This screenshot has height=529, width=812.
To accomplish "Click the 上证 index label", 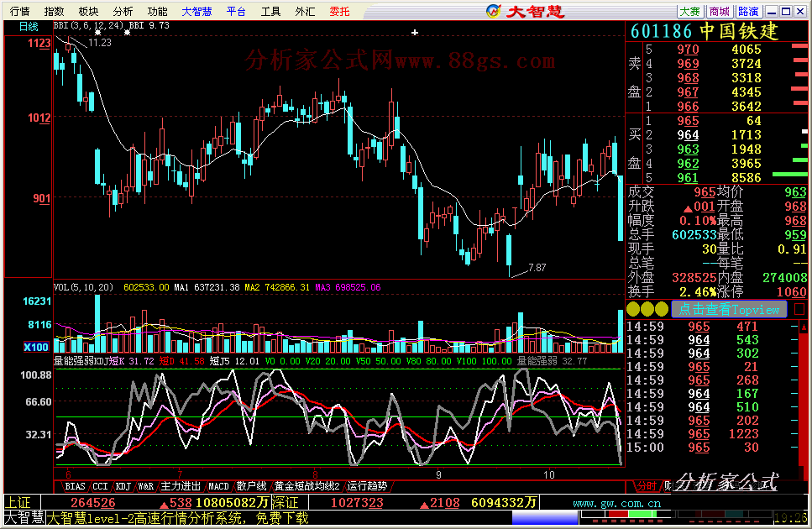I will click(x=18, y=502).
